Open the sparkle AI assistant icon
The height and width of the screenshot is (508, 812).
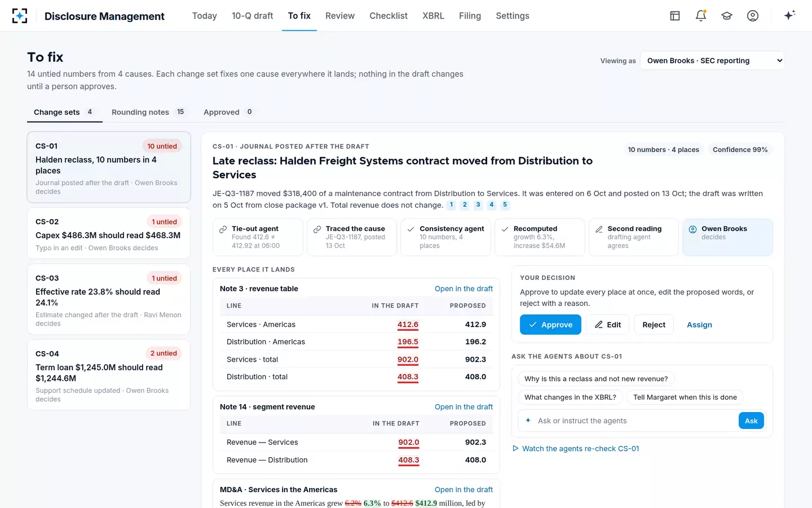click(x=789, y=15)
